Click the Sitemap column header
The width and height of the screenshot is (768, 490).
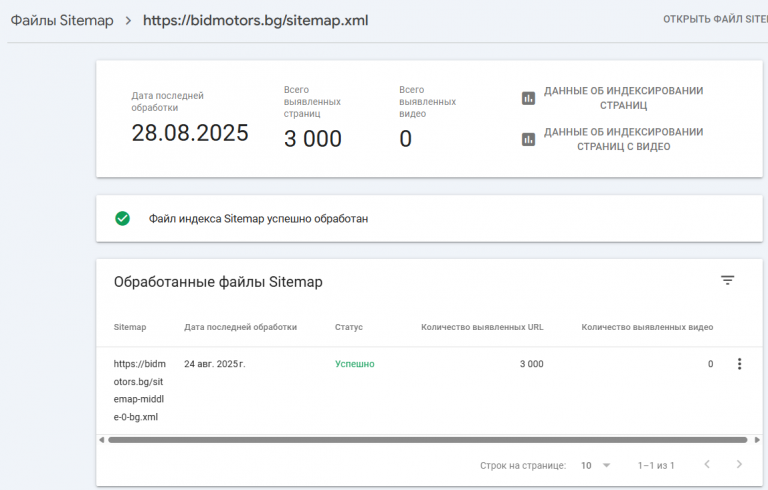tap(130, 327)
